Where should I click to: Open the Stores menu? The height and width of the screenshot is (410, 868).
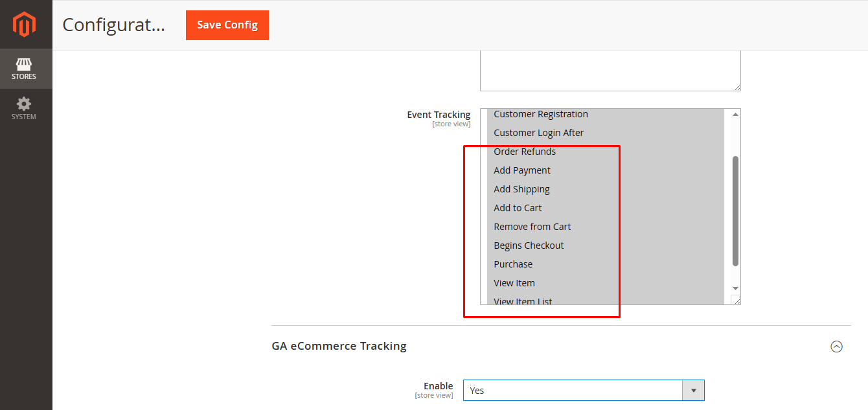pyautogui.click(x=24, y=69)
